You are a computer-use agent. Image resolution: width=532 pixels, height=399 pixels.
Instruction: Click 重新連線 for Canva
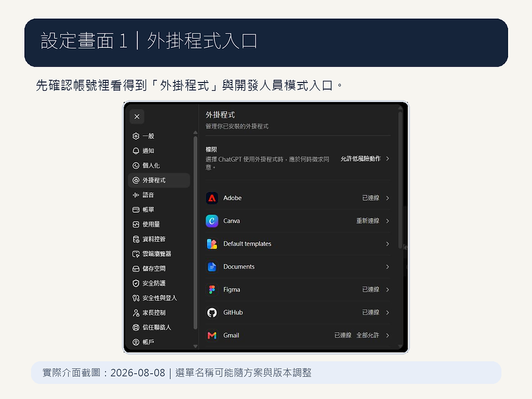click(x=368, y=221)
